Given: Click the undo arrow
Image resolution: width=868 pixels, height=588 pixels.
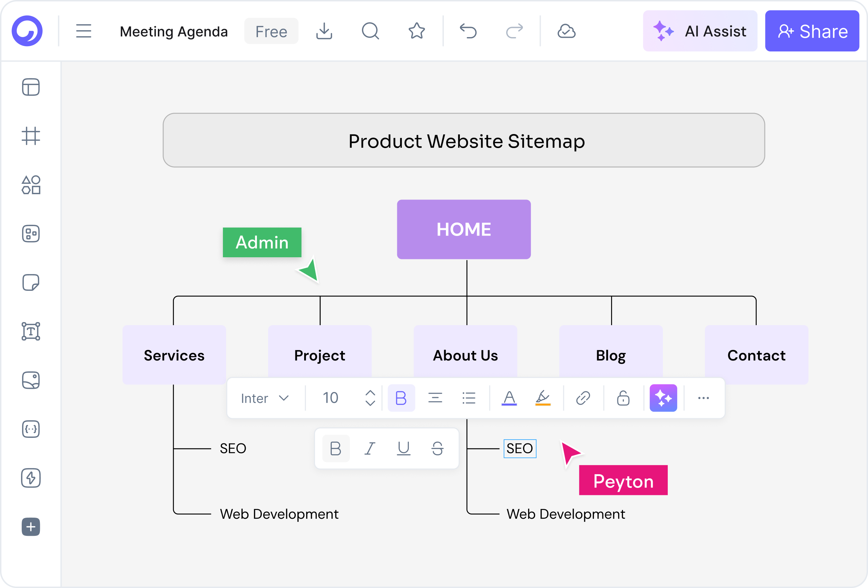Looking at the screenshot, I should tap(468, 31).
